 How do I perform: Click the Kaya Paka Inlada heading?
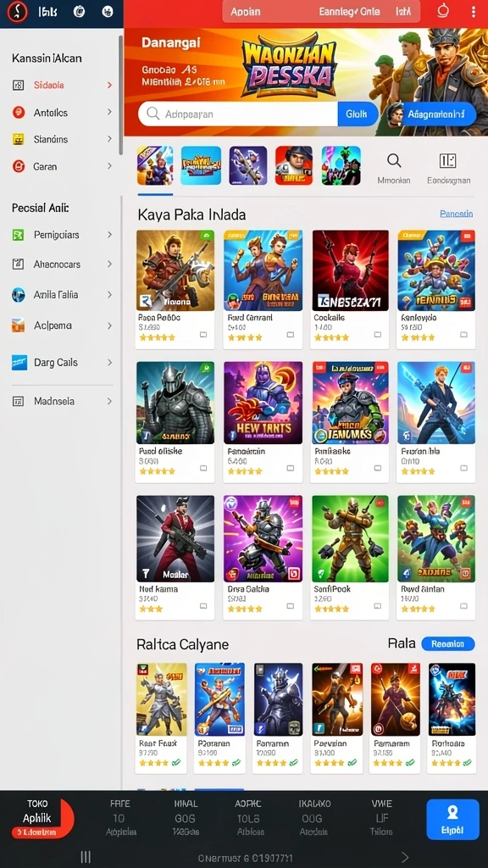tap(191, 214)
